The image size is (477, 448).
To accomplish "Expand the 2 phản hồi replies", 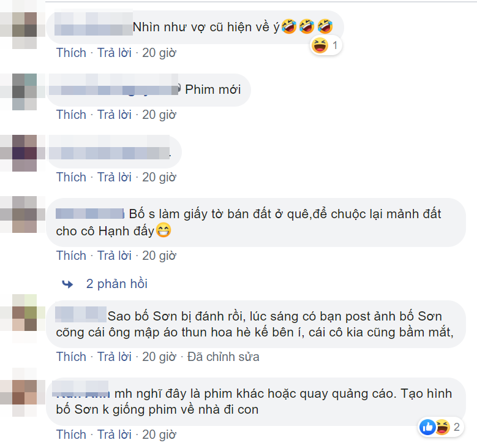I will click(x=117, y=284).
